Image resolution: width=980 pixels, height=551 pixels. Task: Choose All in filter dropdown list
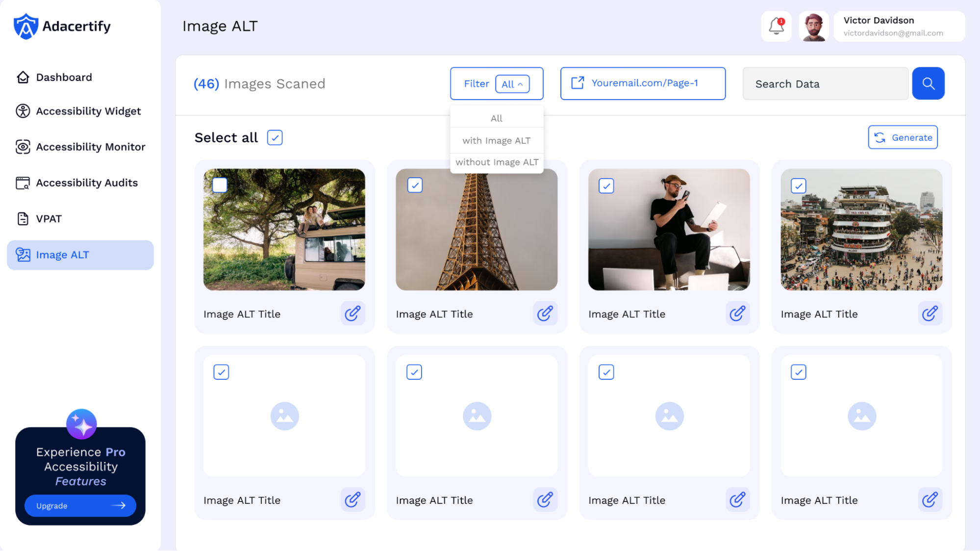point(497,118)
